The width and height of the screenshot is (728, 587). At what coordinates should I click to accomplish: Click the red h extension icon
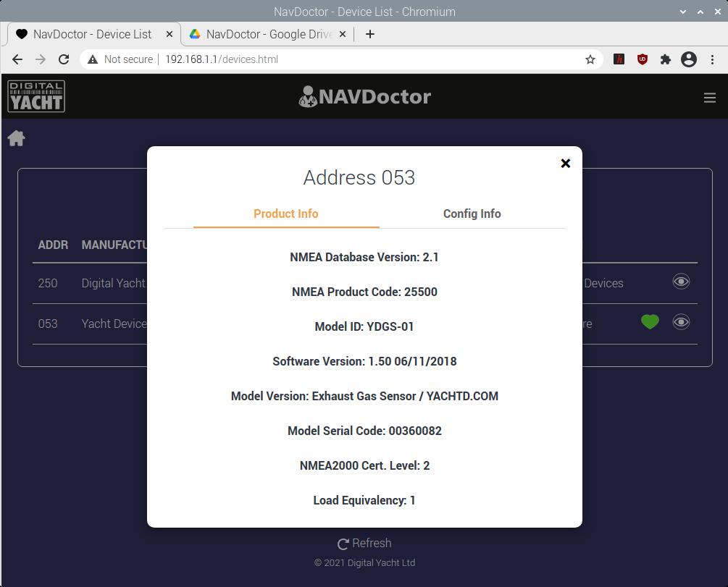click(619, 59)
